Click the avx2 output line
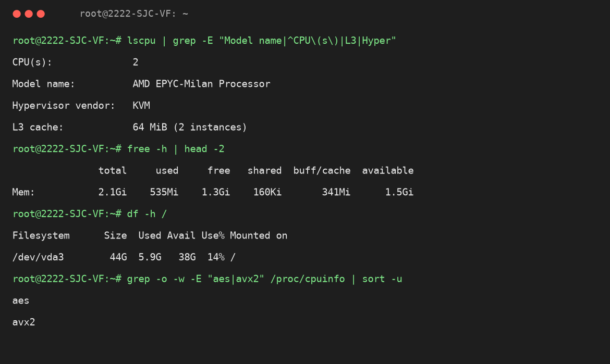This screenshot has width=610, height=364. [24, 322]
